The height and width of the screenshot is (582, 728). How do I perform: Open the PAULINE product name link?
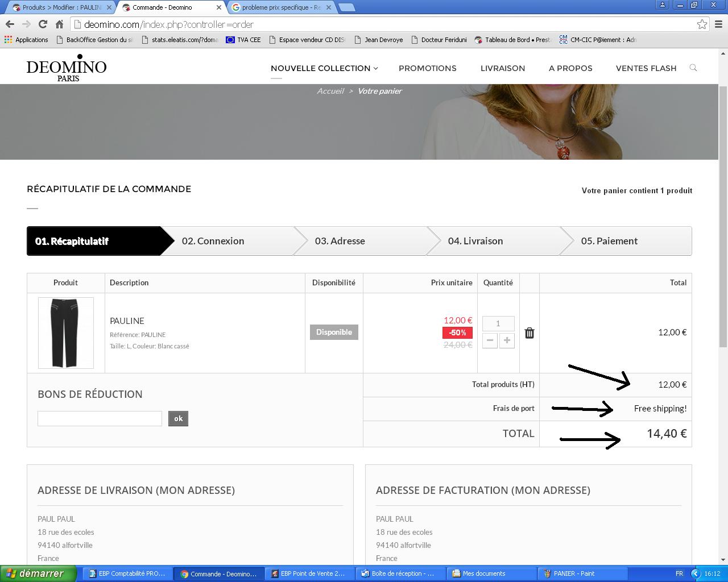tap(127, 321)
